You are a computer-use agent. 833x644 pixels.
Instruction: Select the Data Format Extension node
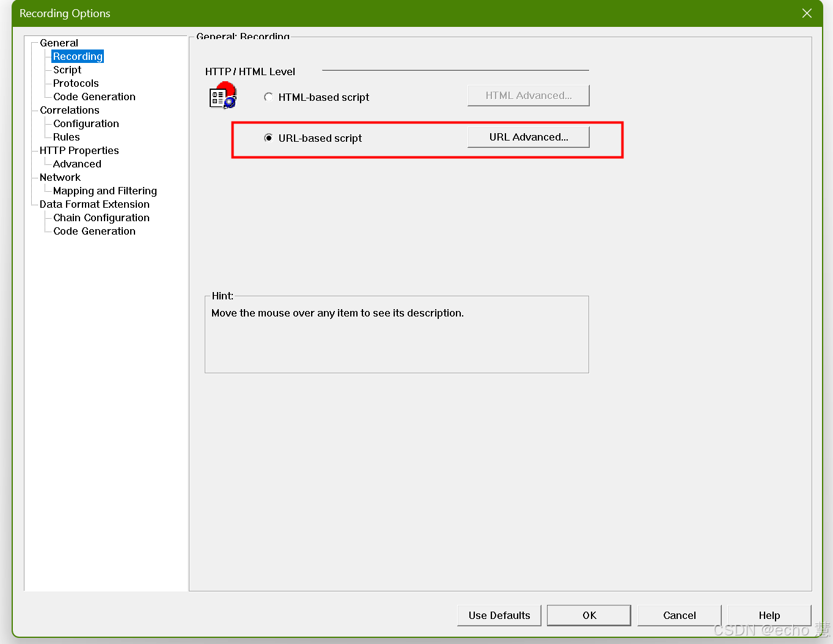tap(95, 204)
